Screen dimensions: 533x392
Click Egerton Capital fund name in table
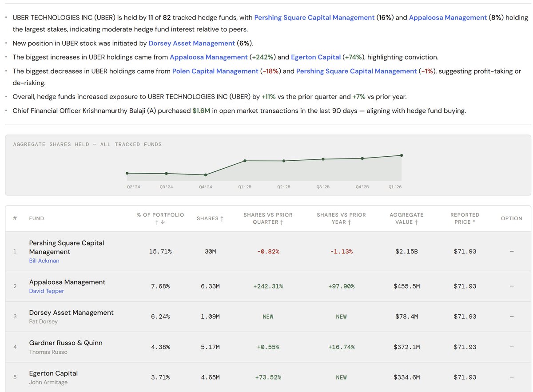(x=53, y=373)
